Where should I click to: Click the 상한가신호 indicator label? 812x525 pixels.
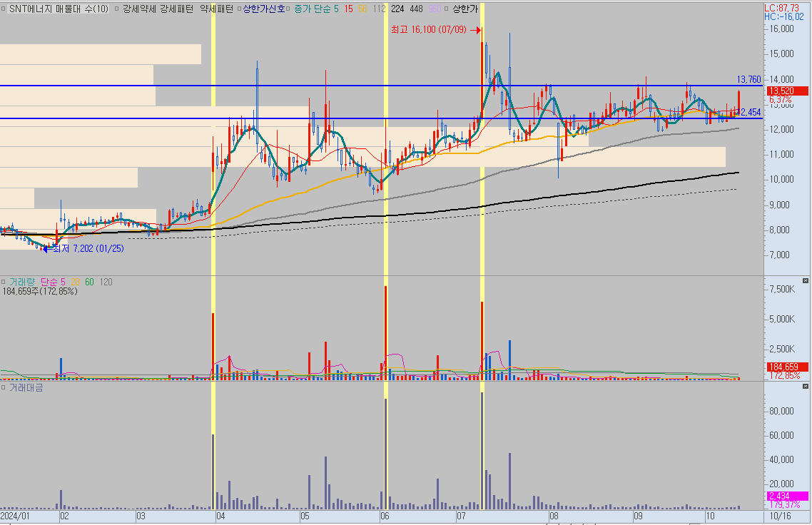point(264,9)
